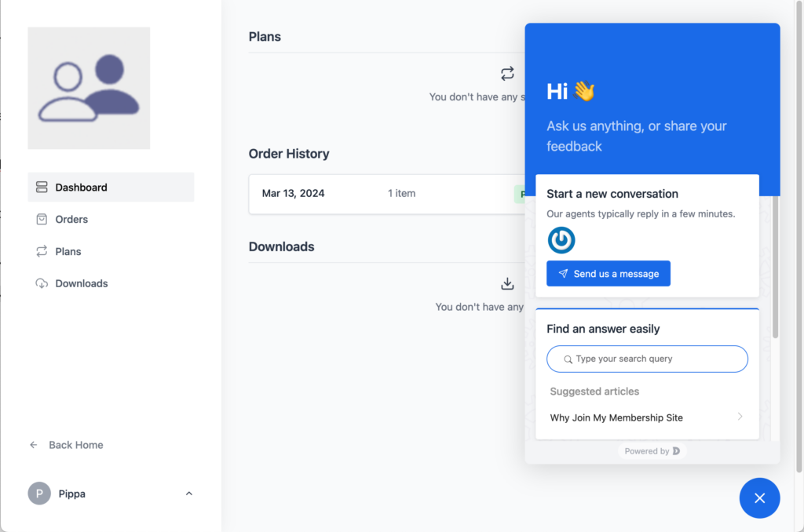The image size is (804, 532).
Task: Click the Orders shopping bag icon
Action: click(42, 220)
